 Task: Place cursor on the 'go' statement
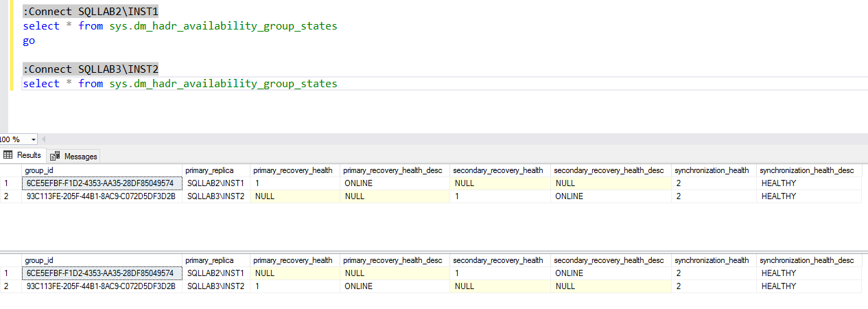tap(29, 41)
